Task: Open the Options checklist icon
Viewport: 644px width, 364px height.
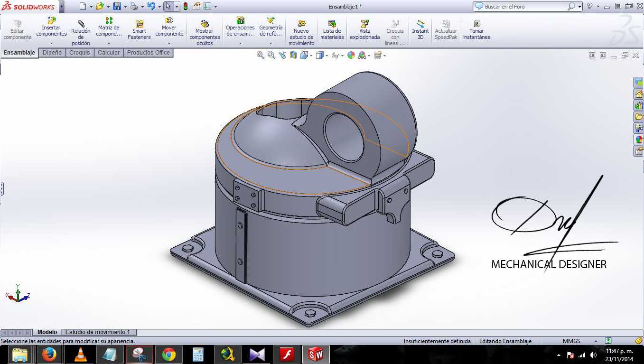Action: click(207, 7)
